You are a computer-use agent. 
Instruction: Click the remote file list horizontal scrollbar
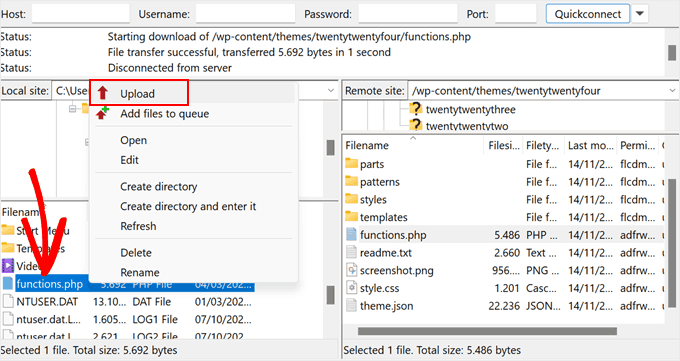click(x=487, y=331)
